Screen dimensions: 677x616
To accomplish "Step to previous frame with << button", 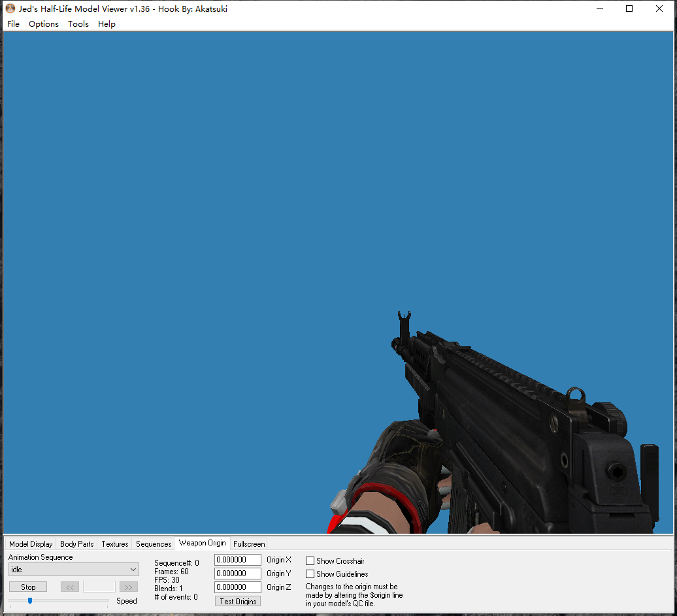I will point(70,587).
